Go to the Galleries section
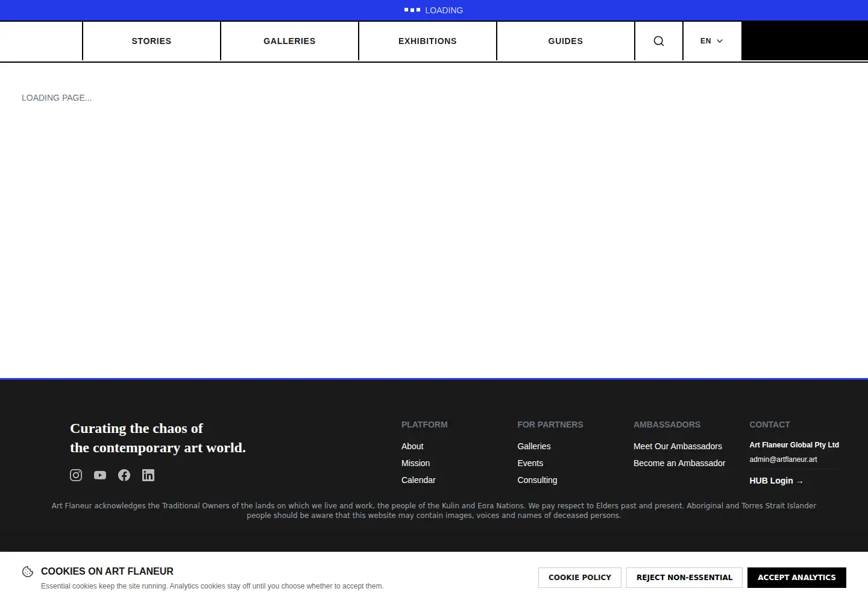 (x=289, y=41)
